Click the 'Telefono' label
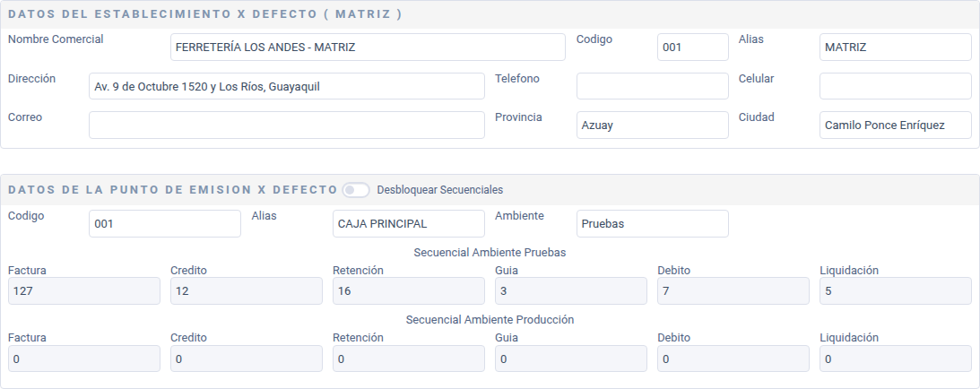This screenshot has height=389, width=980. pyautogui.click(x=517, y=79)
